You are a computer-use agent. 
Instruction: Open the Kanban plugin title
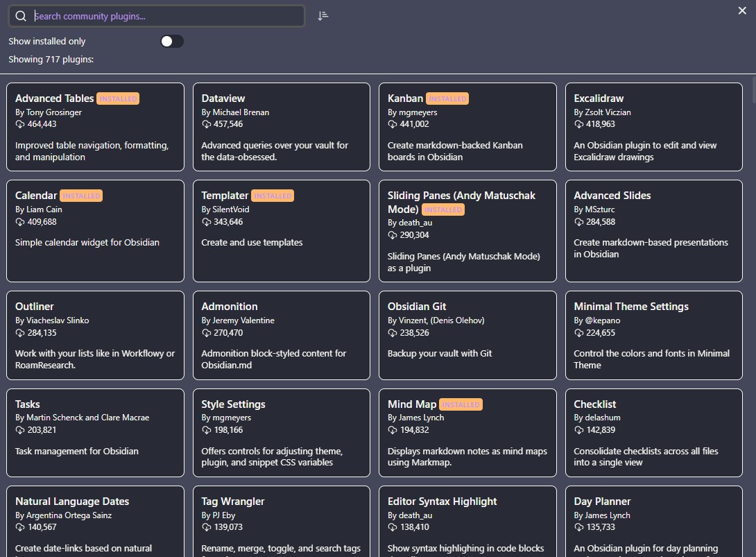tap(406, 98)
